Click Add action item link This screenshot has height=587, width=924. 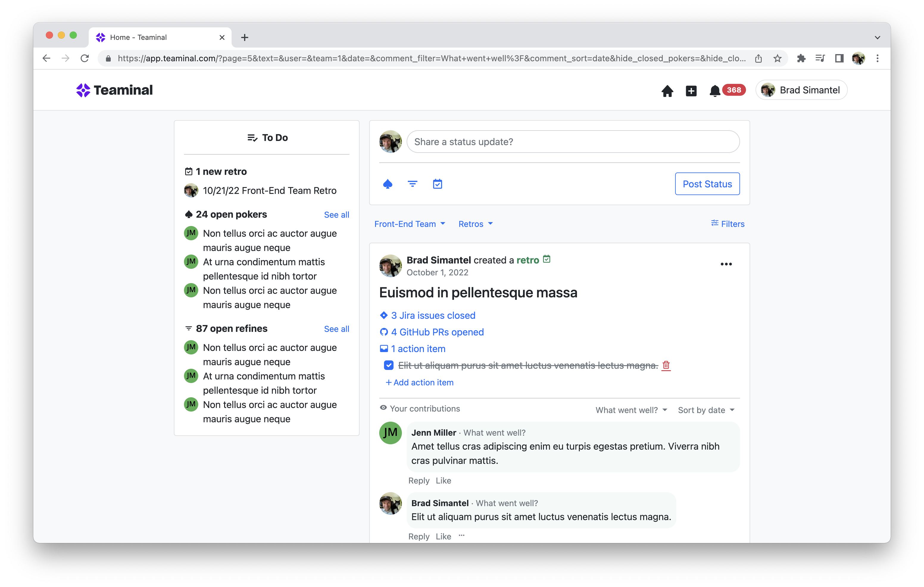pyautogui.click(x=419, y=382)
